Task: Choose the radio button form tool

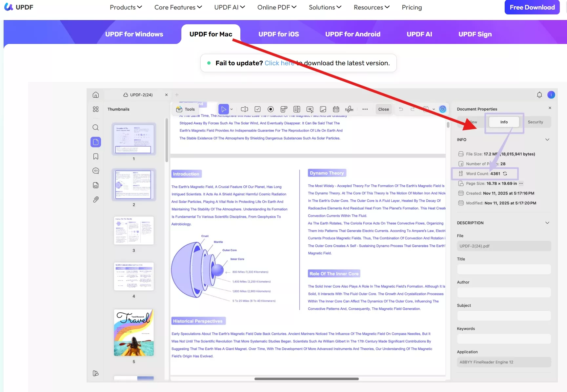Action: (x=271, y=109)
